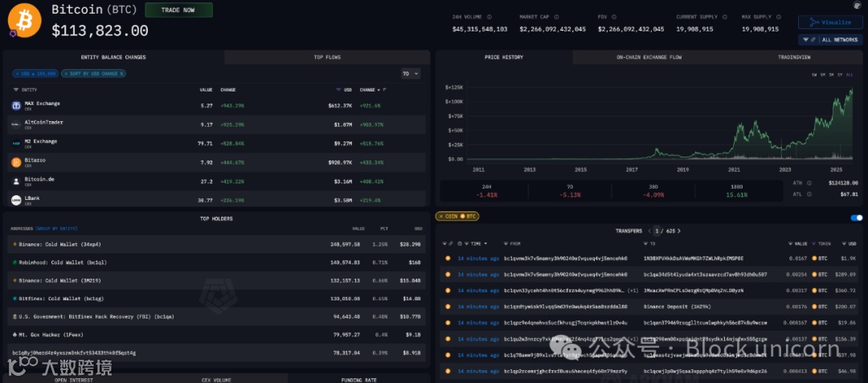Go to previous transfers page arrow
This screenshot has width=868, height=383.
pos(649,231)
